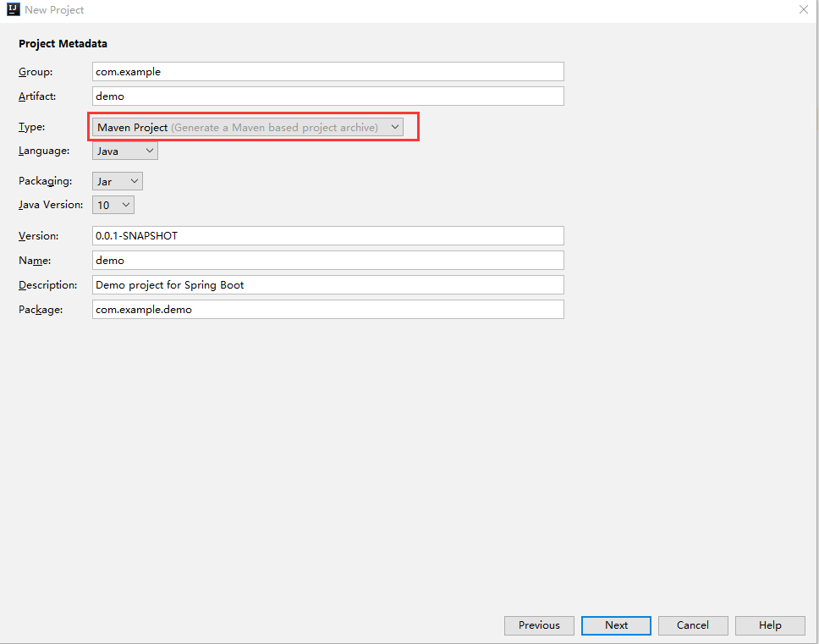The height and width of the screenshot is (644, 819).
Task: Click the Name: label
Action: (x=35, y=261)
